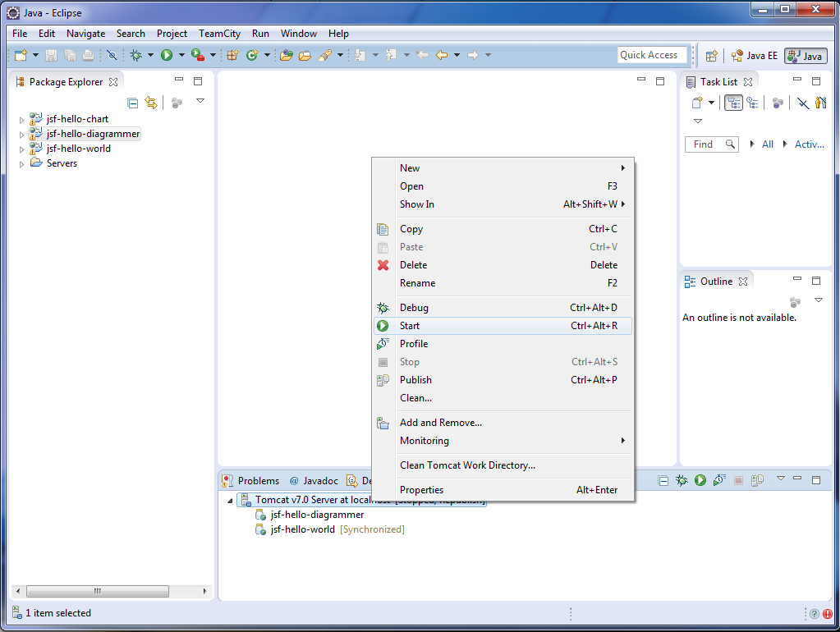840x632 pixels.
Task: Open the TeamCity menu in the menu bar
Action: click(x=219, y=34)
